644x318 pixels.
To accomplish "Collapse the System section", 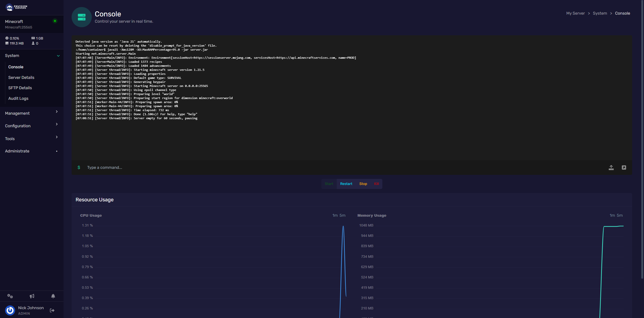I will click(32, 56).
